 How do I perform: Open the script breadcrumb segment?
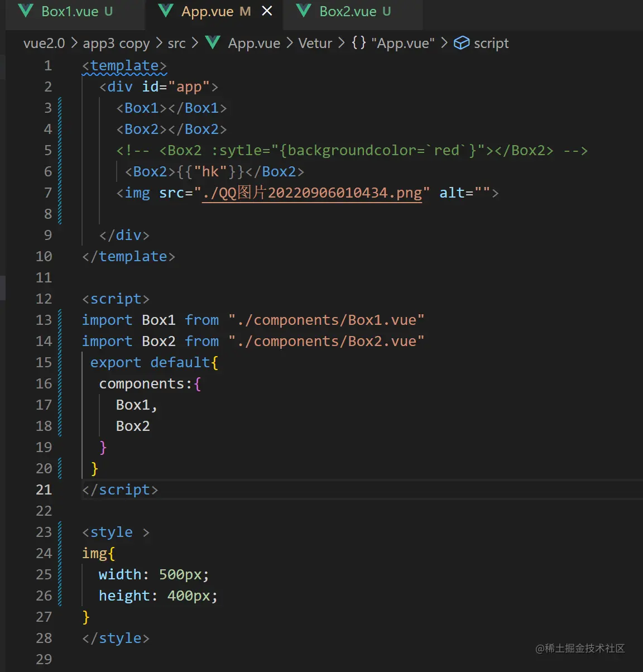(x=491, y=44)
